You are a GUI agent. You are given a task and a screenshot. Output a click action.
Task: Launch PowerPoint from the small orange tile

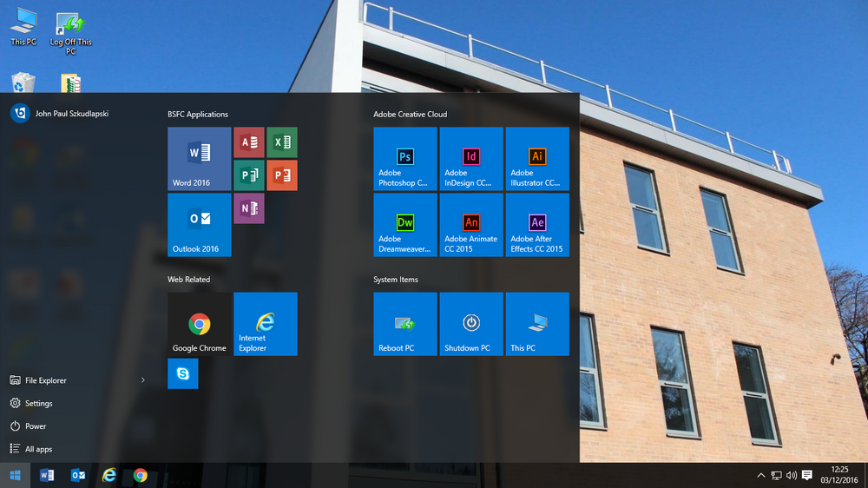(282, 175)
